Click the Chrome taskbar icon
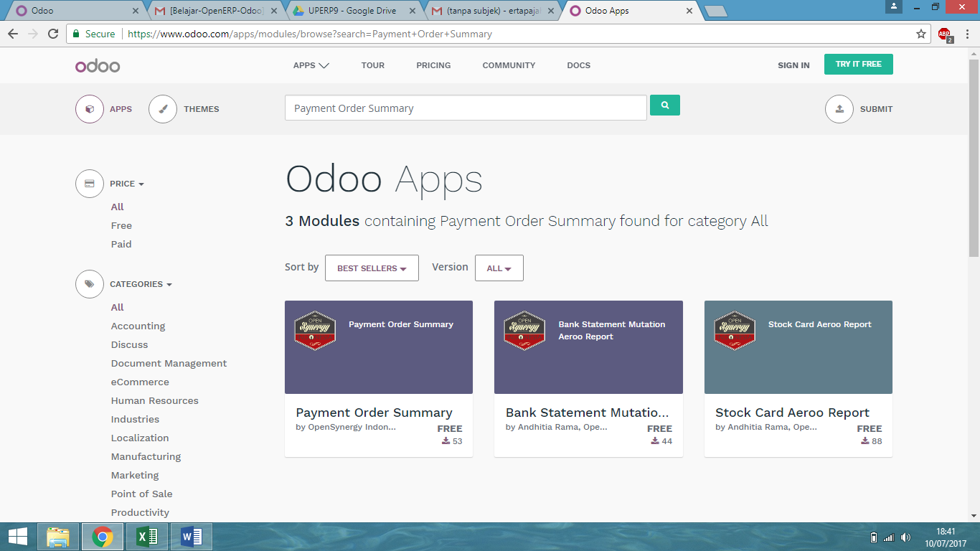This screenshot has height=551, width=980. [x=103, y=537]
